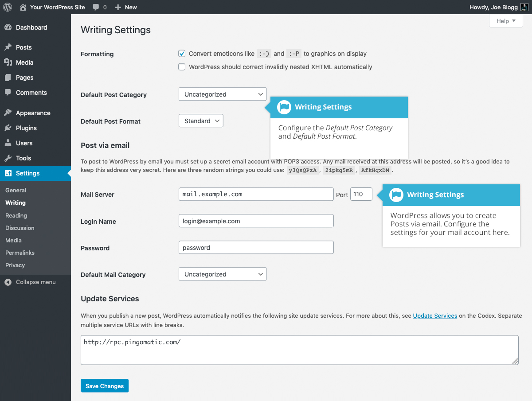Click the New content button
Image resolution: width=532 pixels, height=401 pixels.
[126, 7]
